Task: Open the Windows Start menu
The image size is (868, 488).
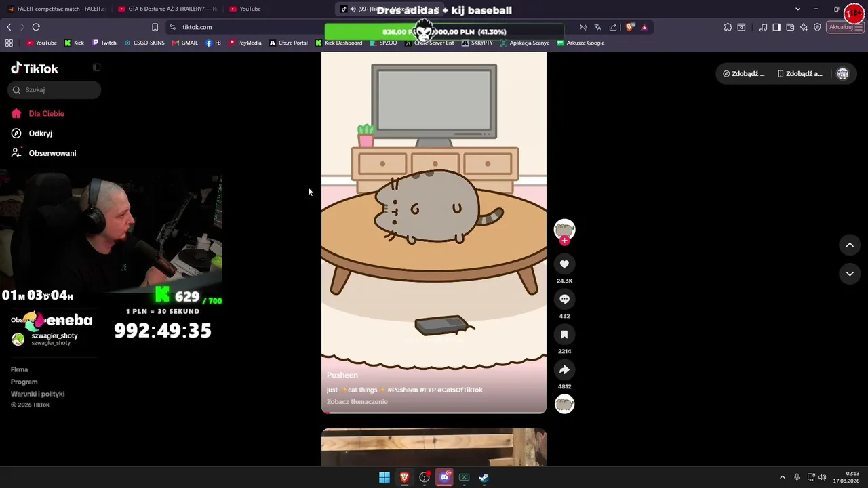Action: [x=384, y=477]
